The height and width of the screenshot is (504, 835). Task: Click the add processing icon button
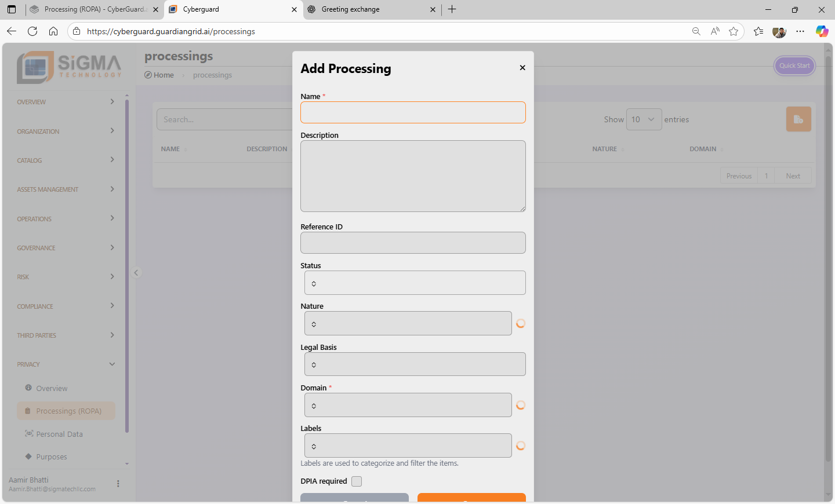798,119
